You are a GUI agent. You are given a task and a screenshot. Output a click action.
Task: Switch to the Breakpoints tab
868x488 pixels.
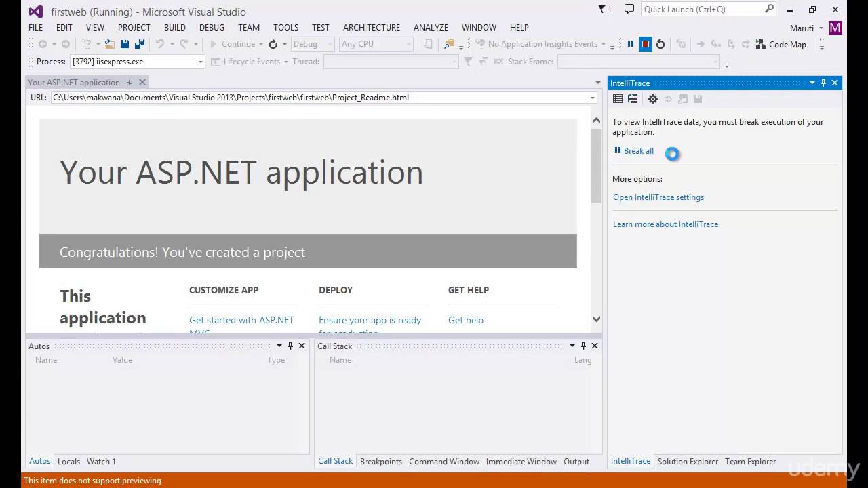(381, 461)
